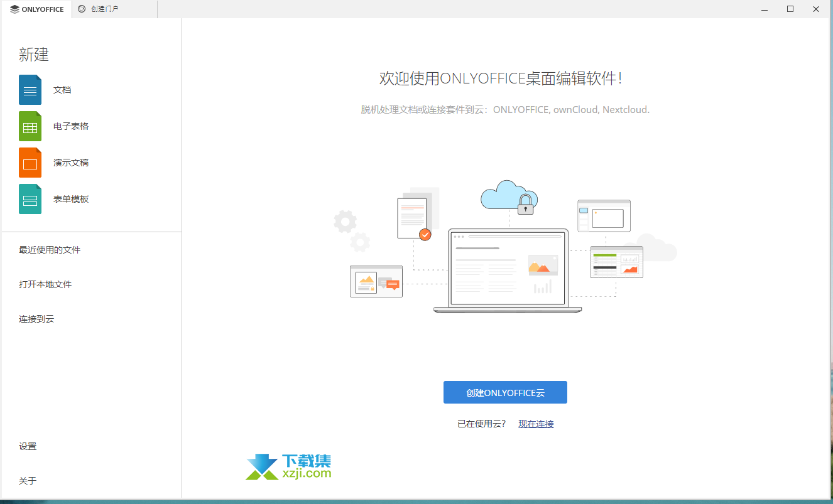Screen dimensions: 833x504
Task: Follow the 现在连接 link
Action: (536, 424)
